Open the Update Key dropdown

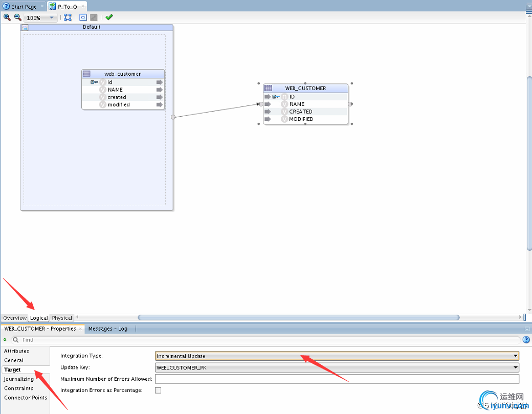point(516,367)
